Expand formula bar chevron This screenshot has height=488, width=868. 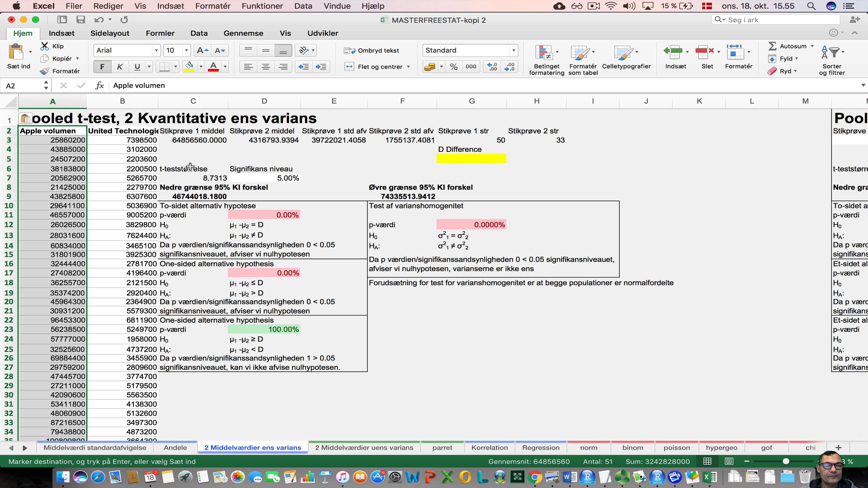(863, 85)
